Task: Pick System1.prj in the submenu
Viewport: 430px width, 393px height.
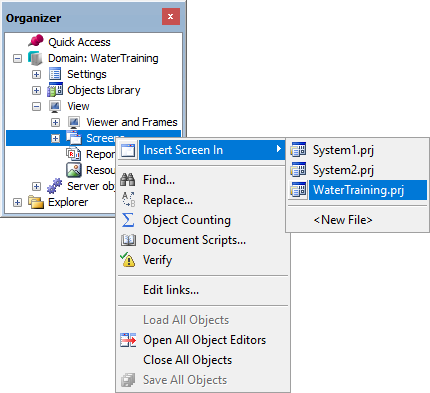Action: 357,150
